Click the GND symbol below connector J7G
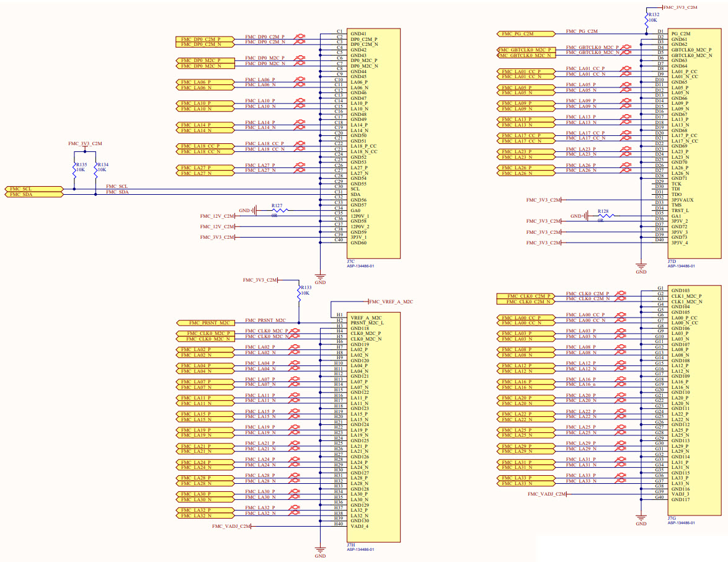This screenshot has height=562, width=728. point(641,519)
